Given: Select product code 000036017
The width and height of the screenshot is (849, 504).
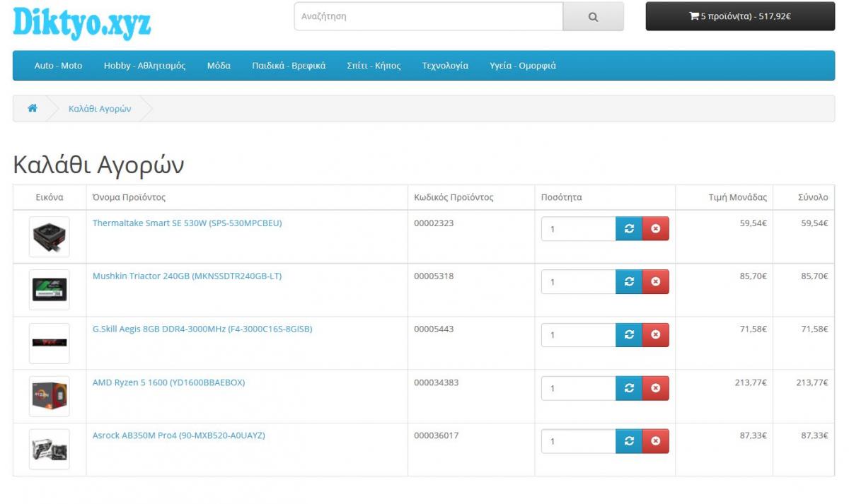Looking at the screenshot, I should pos(437,435).
